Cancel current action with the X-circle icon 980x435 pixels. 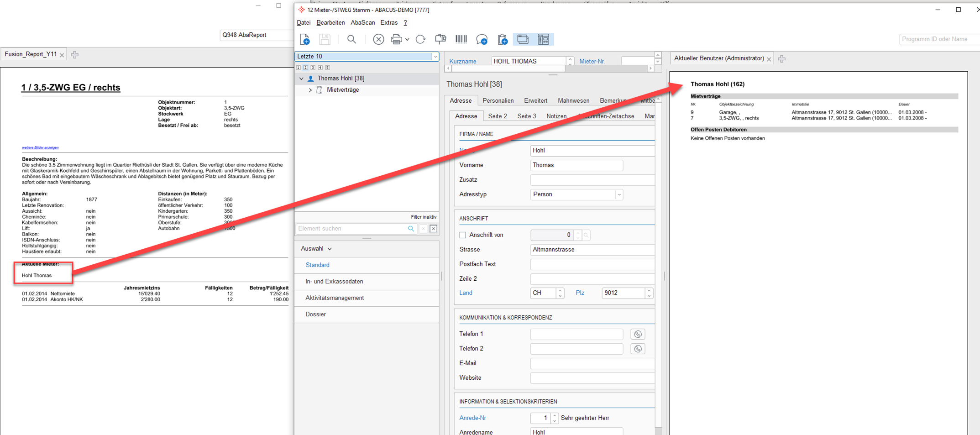(378, 39)
